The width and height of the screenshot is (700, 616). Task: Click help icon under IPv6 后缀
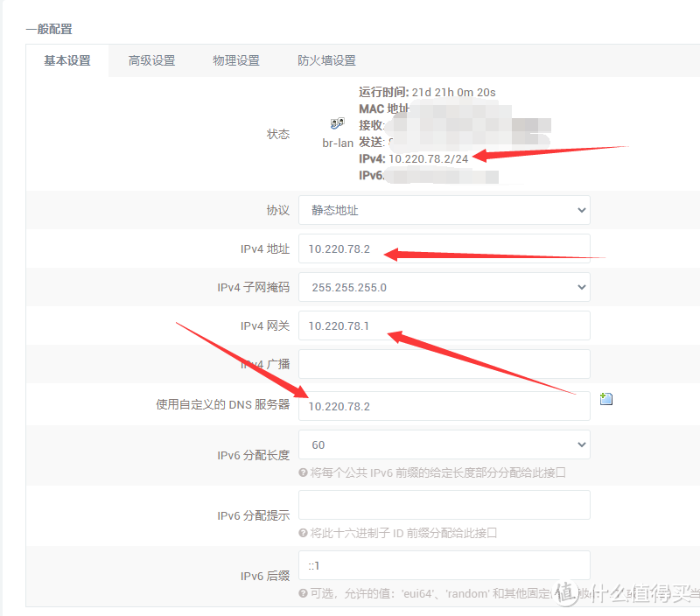coord(304,593)
